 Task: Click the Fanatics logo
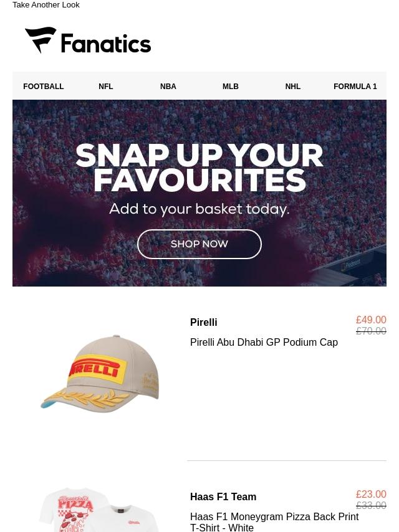tap(88, 40)
